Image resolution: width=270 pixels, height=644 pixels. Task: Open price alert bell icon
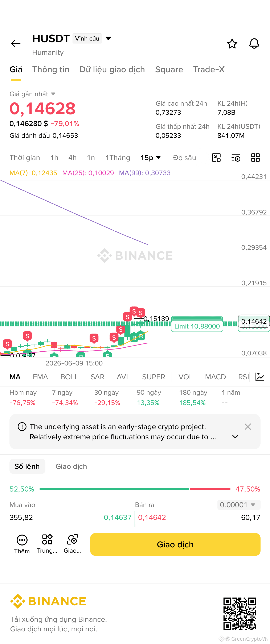(x=254, y=43)
